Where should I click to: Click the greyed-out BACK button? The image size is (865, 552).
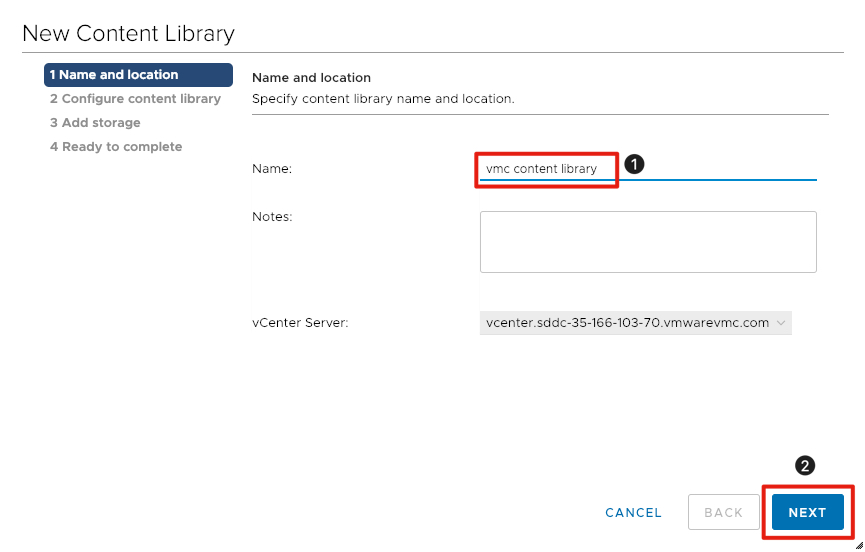click(723, 512)
